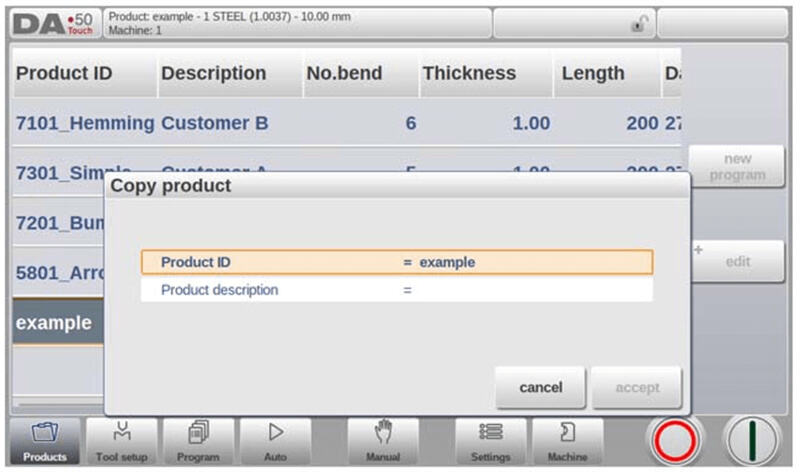Switch to Tool setup mode
This screenshot has width=800, height=472.
click(120, 441)
